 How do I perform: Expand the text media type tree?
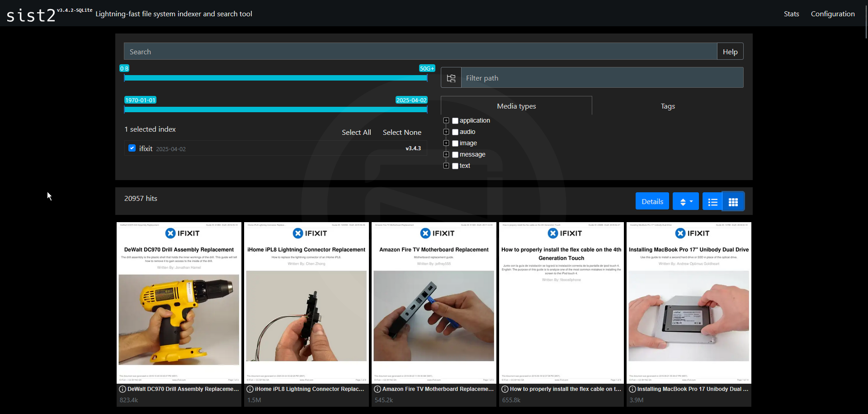point(446,166)
